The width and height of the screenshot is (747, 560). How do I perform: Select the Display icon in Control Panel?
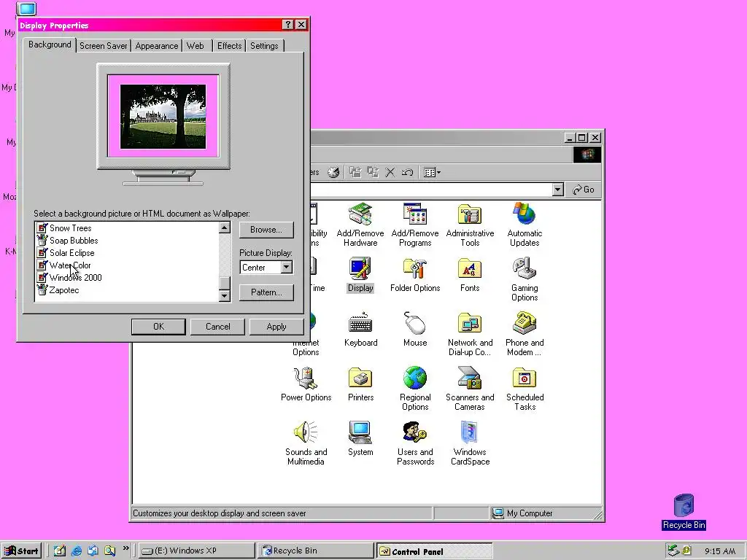[x=360, y=275]
